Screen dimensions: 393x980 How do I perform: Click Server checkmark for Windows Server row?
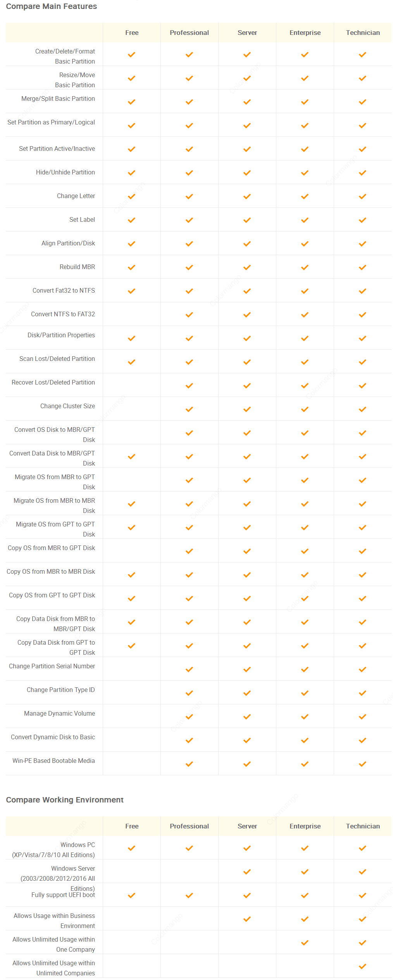[x=247, y=871]
